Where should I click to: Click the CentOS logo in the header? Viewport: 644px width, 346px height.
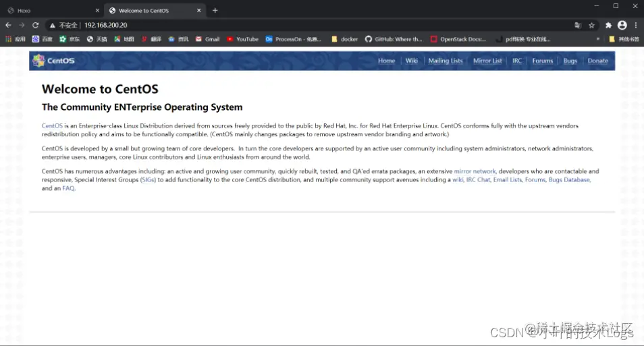[x=54, y=61]
